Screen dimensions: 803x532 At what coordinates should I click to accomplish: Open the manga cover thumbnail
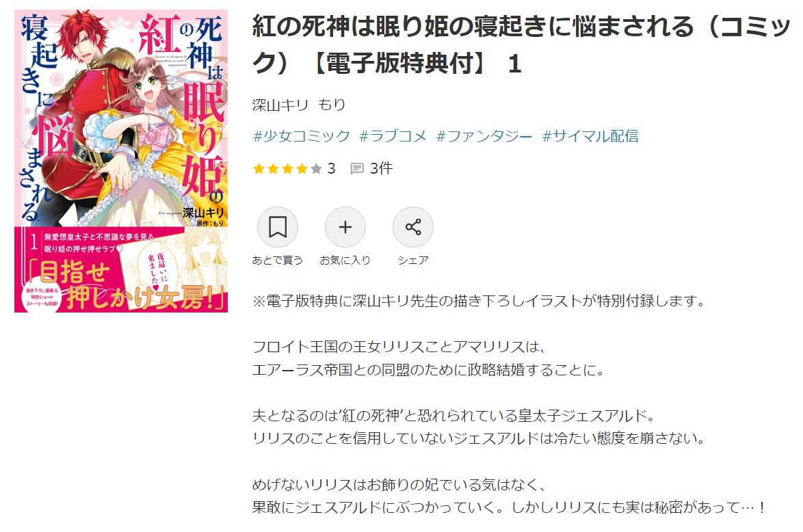pyautogui.click(x=121, y=161)
